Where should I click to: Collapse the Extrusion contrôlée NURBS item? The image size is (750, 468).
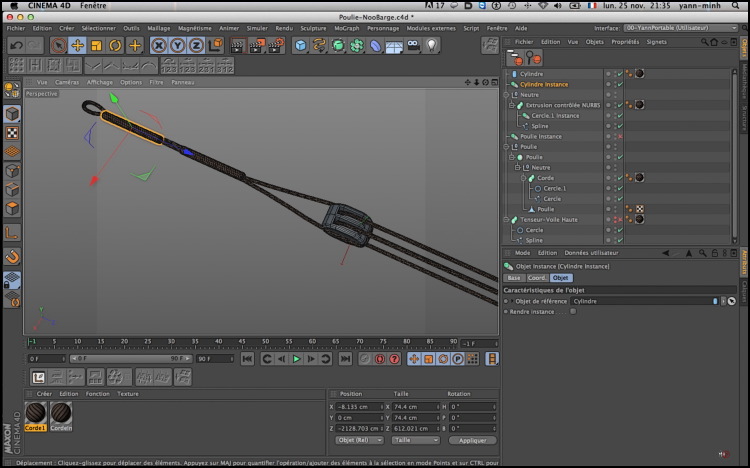pos(512,105)
